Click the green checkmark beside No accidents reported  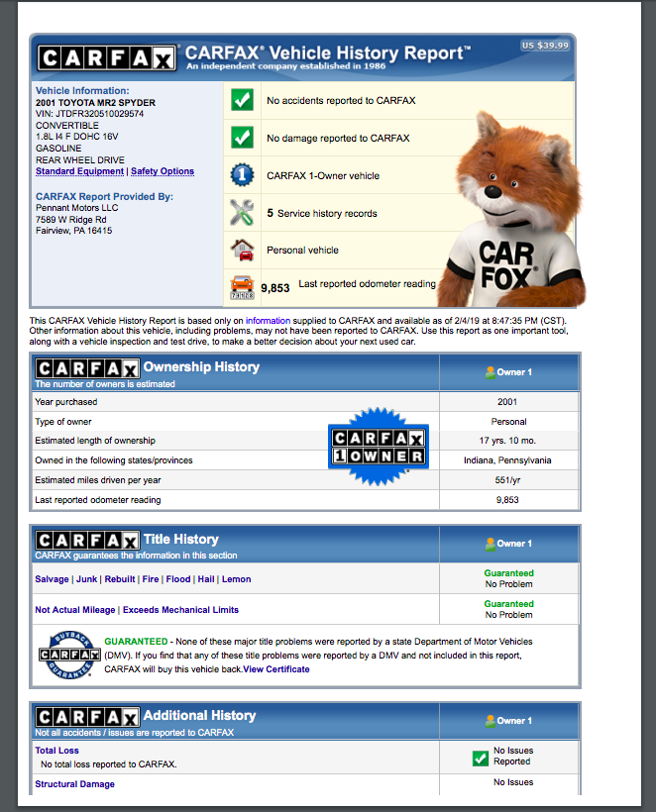tap(242, 100)
